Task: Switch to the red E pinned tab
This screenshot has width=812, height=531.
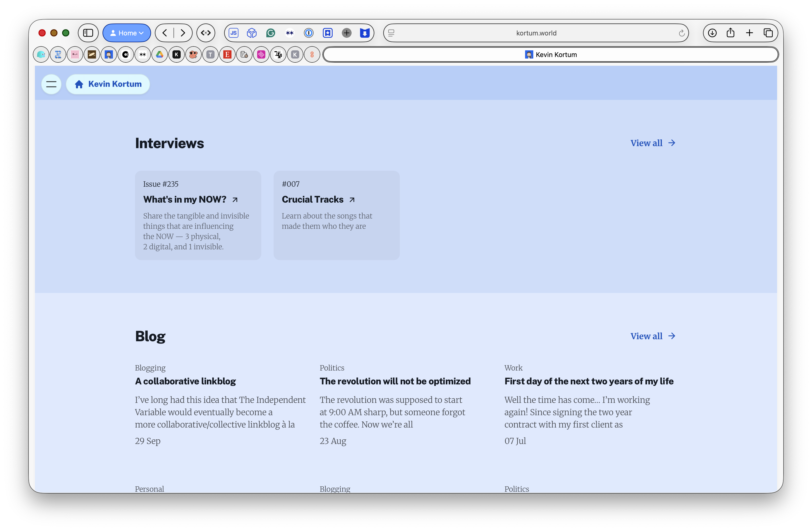Action: click(x=227, y=55)
